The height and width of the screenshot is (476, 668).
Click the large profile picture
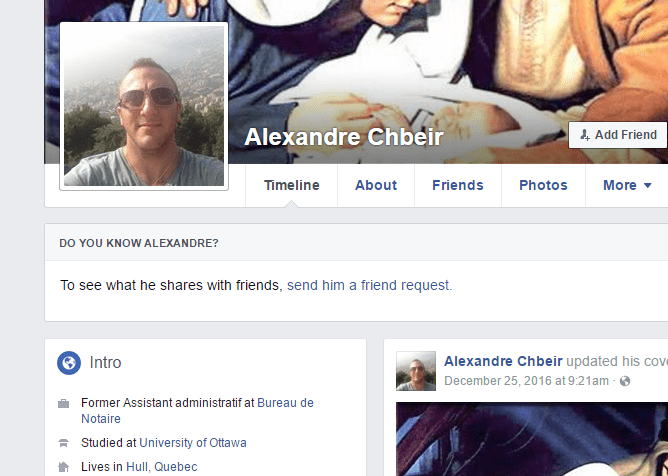[x=144, y=106]
